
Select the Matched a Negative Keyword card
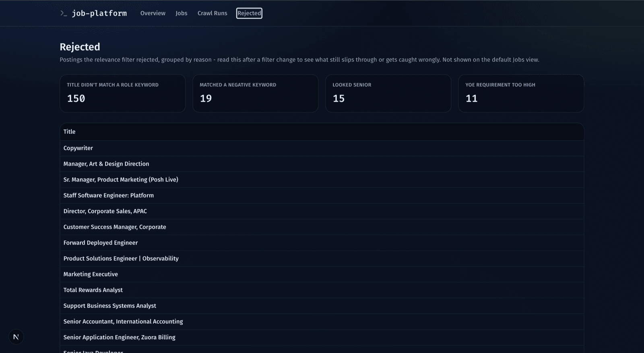(256, 93)
